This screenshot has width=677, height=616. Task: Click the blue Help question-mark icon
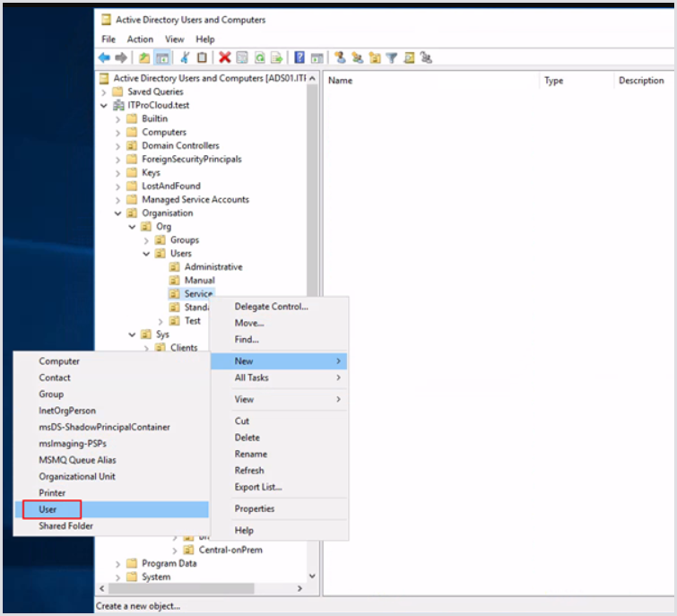(299, 57)
